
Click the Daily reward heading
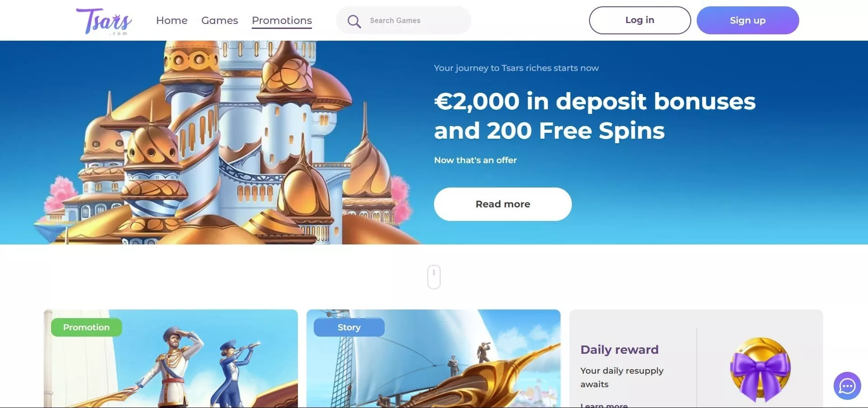point(619,350)
